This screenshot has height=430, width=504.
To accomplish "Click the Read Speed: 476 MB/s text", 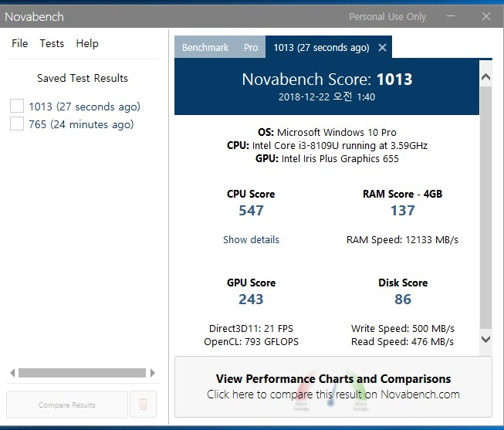I will 402,341.
